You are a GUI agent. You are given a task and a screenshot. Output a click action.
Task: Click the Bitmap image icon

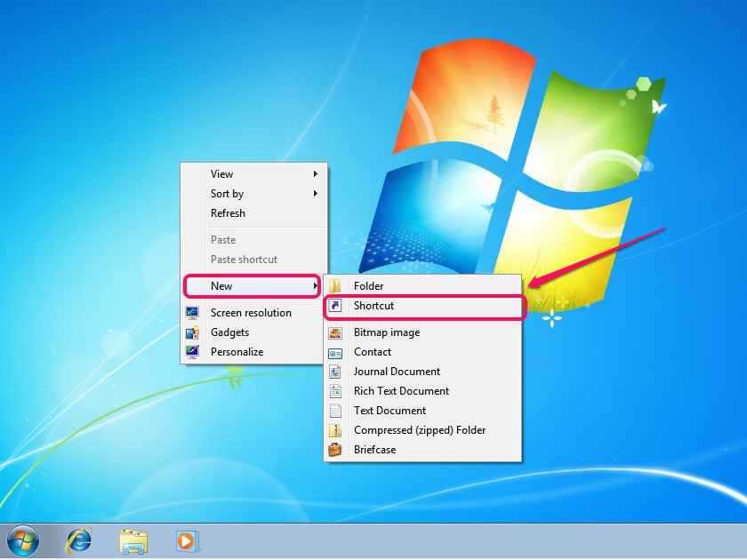[336, 332]
